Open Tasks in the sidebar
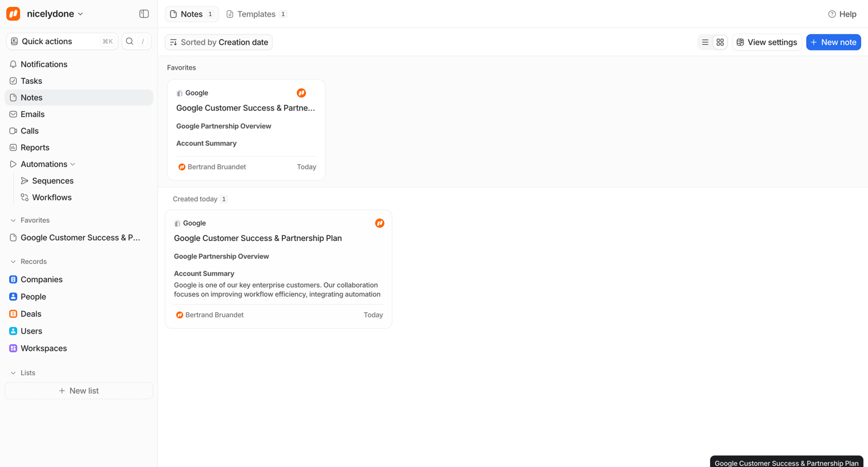 coord(79,81)
